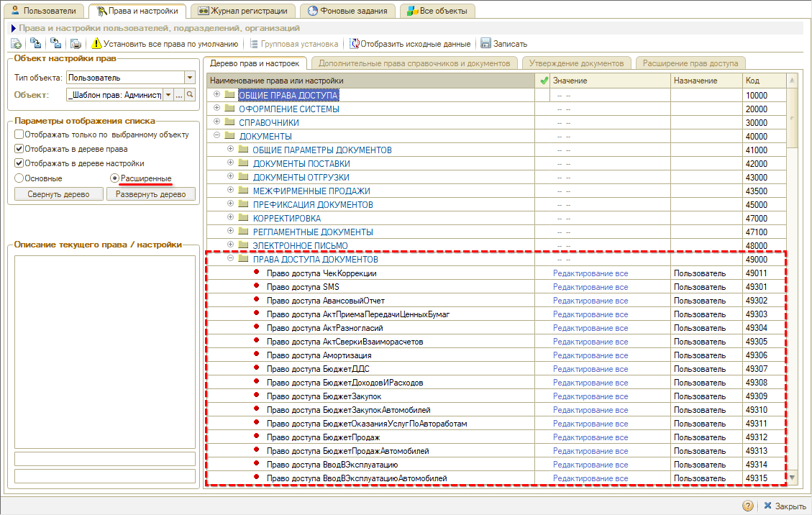Click the 'Отобразить исходные данные' refresh icon

[x=355, y=44]
